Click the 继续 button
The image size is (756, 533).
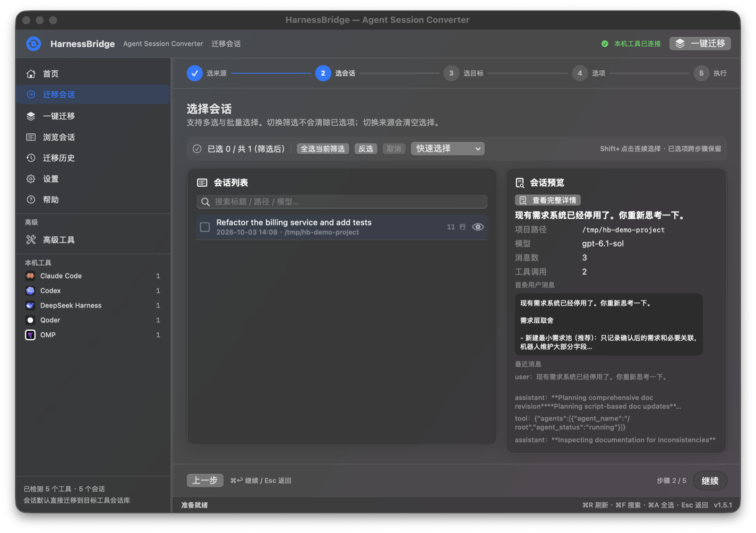click(x=710, y=481)
